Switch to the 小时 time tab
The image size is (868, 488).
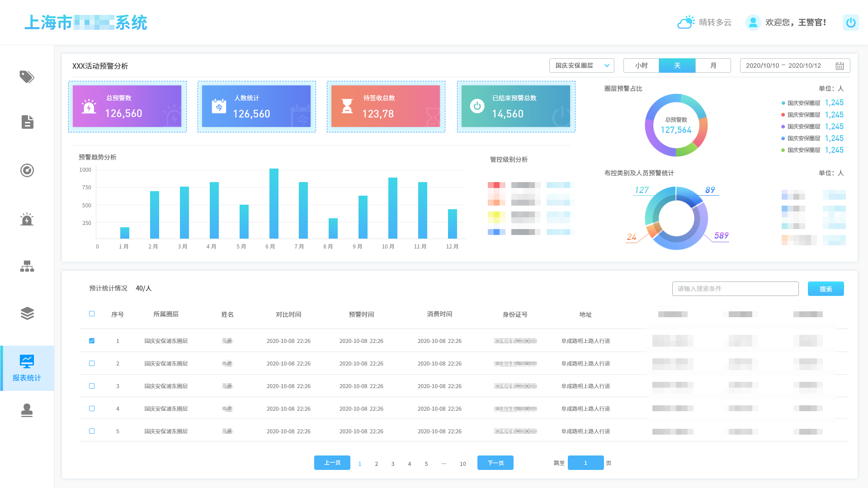pos(641,66)
